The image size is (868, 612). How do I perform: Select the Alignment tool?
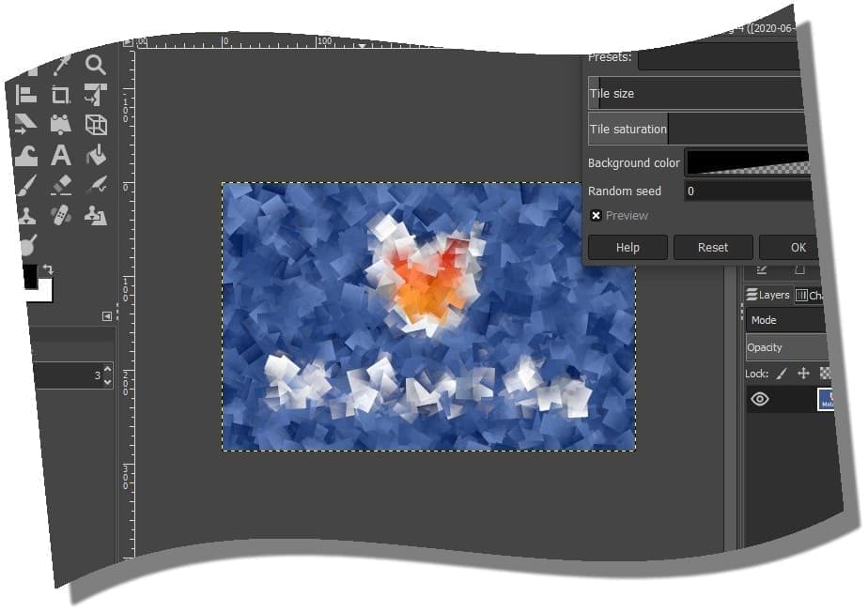(x=26, y=94)
